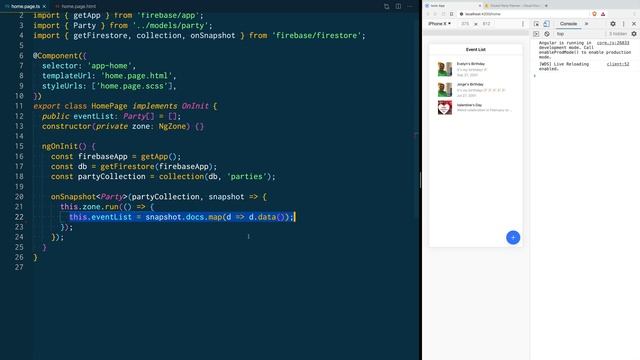Viewport: 640px width, 360px height.
Task: Click the 'partyCollection' constant name on line 18
Action: tap(111, 177)
